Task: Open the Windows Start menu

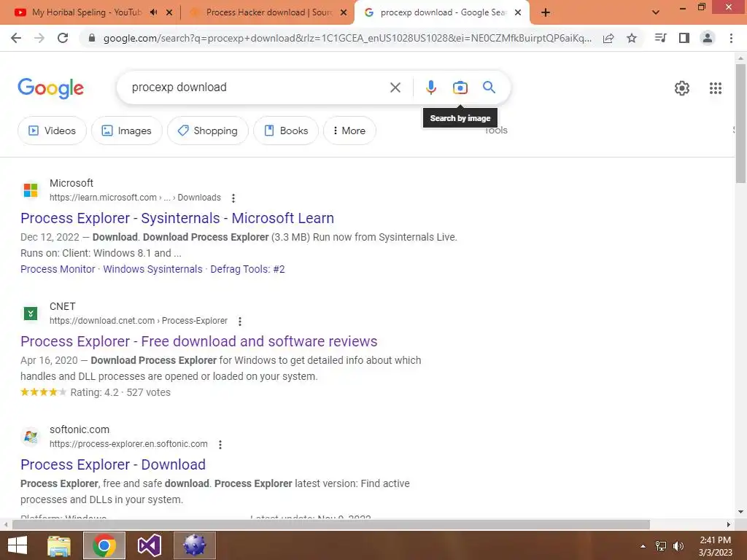Action: tap(18, 545)
